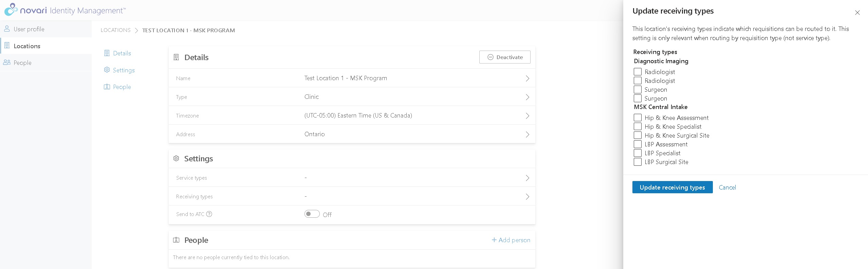Open Locations in the sidebar

tap(46, 46)
